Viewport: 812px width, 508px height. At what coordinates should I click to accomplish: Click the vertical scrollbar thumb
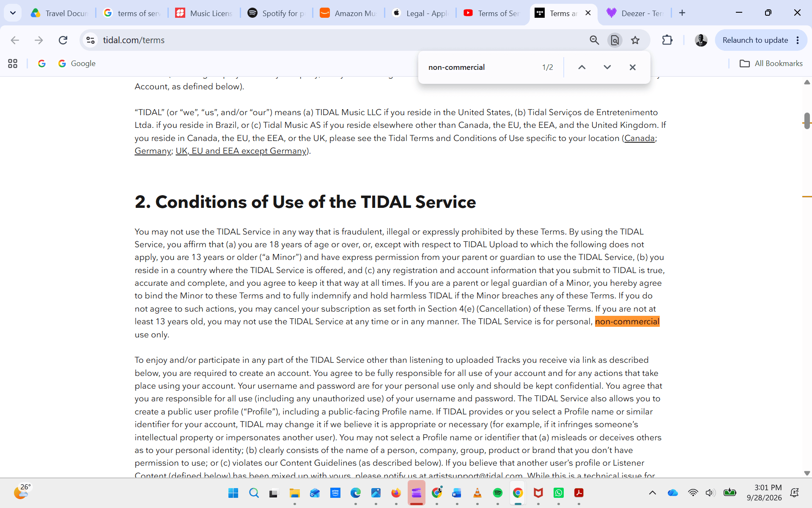tap(807, 121)
